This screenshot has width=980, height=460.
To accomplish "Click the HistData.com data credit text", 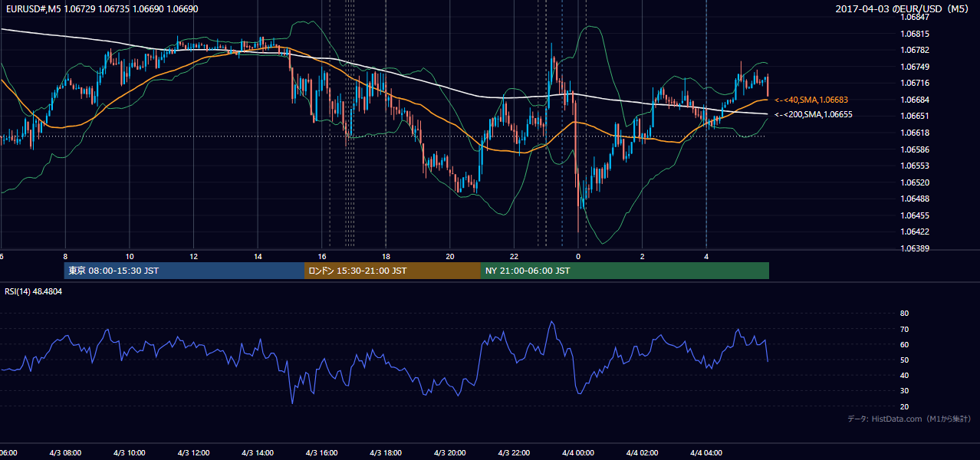I will point(909,419).
